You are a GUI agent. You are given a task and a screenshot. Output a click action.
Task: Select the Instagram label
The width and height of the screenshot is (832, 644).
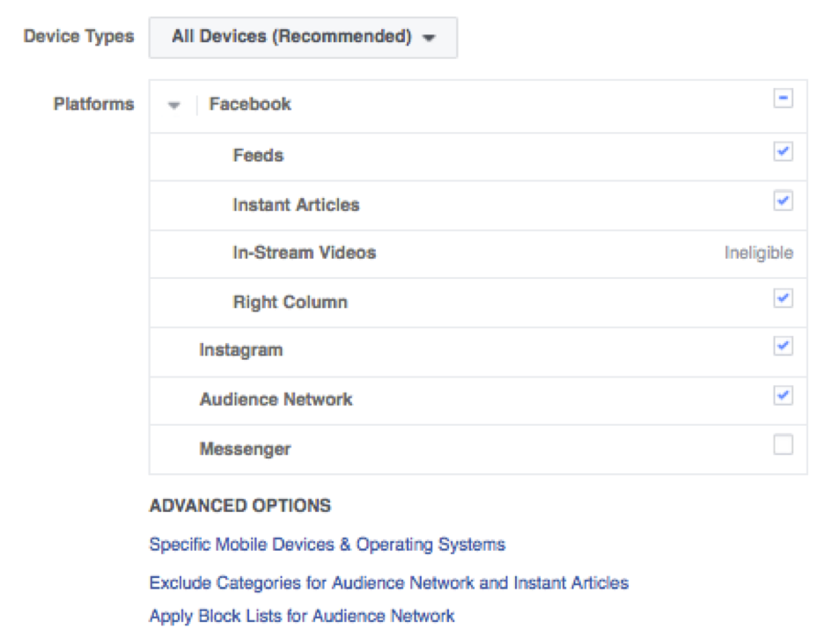point(241,350)
